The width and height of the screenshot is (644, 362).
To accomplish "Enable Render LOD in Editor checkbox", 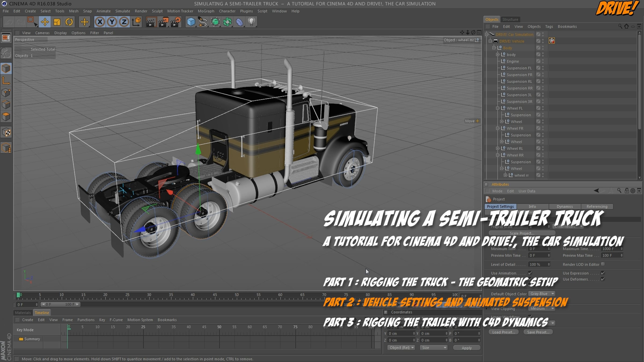I will tap(603, 264).
